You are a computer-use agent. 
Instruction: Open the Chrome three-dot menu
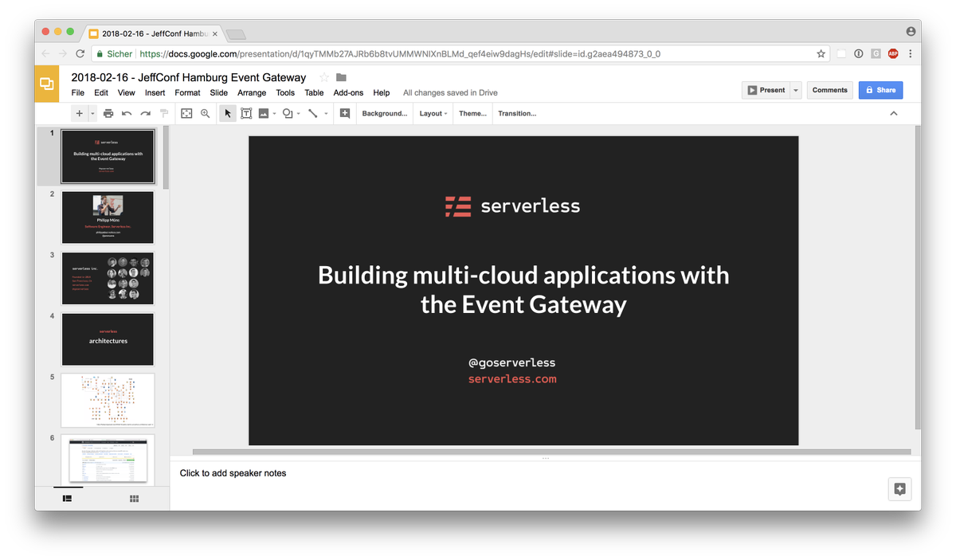(911, 54)
